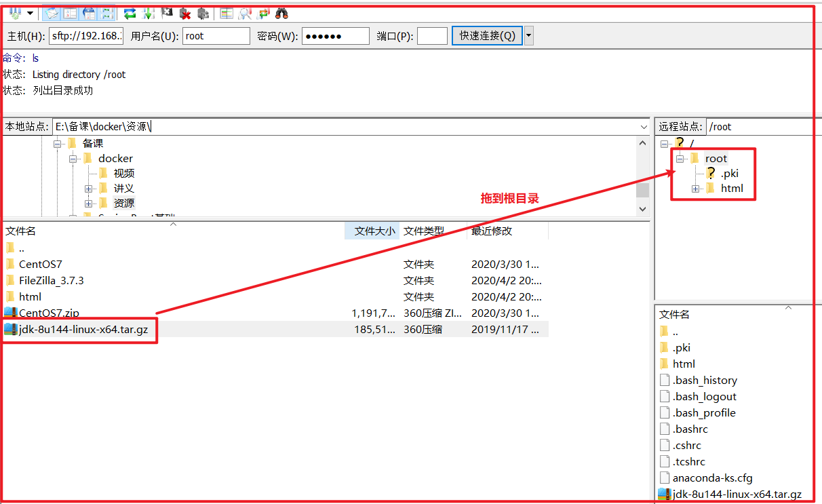Toggle the local directory tree view

70,13
